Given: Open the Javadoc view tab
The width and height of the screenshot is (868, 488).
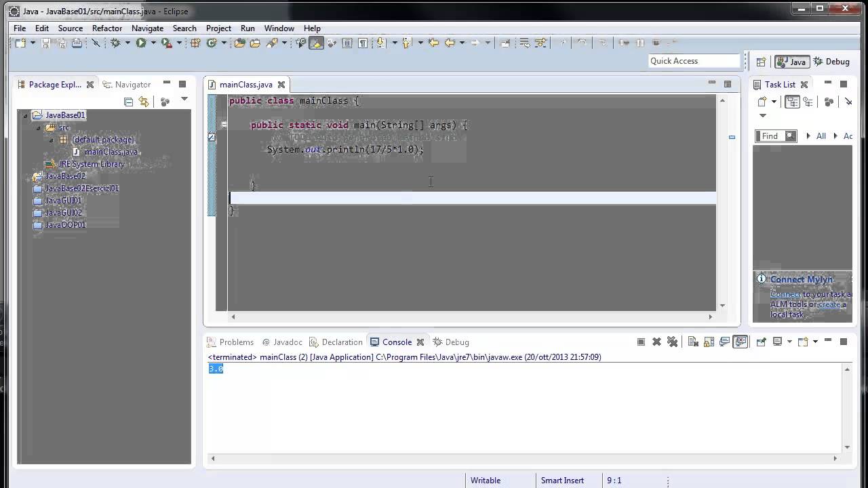Looking at the screenshot, I should pyautogui.click(x=282, y=342).
